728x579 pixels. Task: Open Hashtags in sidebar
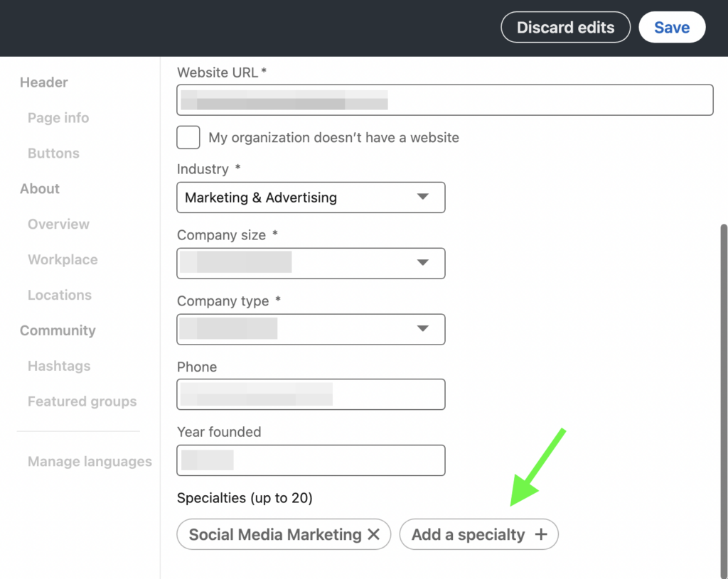tap(59, 366)
